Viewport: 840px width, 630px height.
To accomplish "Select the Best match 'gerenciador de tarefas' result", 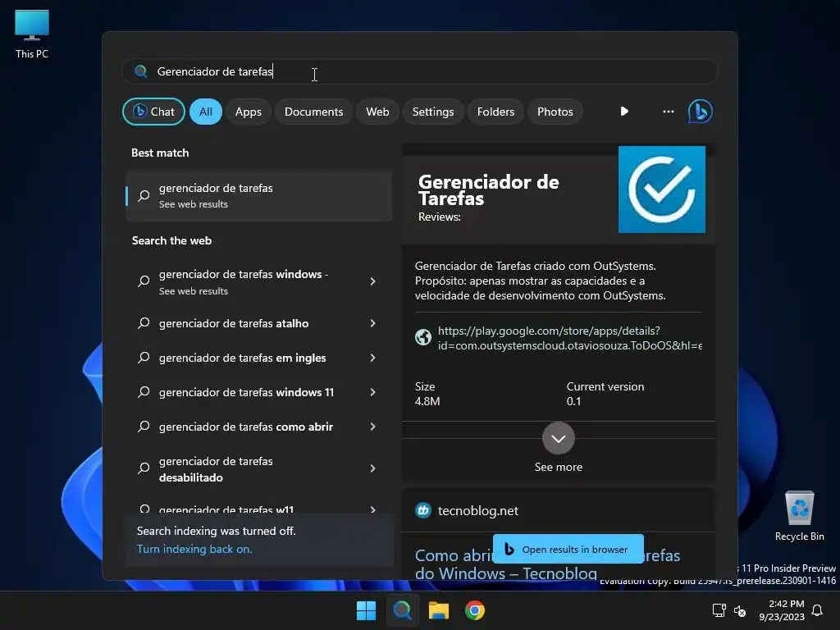I will (x=258, y=195).
